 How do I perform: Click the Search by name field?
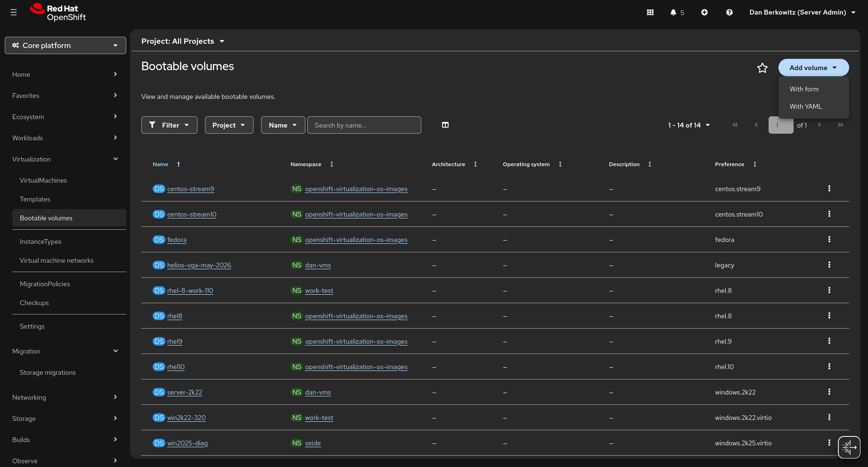tap(364, 125)
